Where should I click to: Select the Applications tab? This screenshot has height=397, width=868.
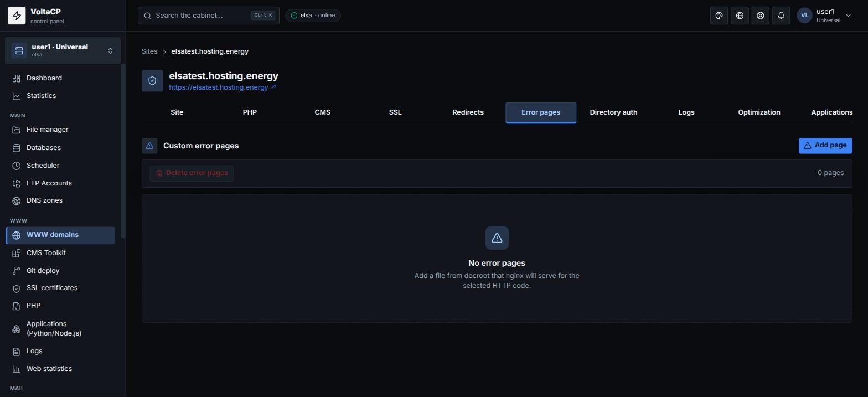[x=831, y=112]
